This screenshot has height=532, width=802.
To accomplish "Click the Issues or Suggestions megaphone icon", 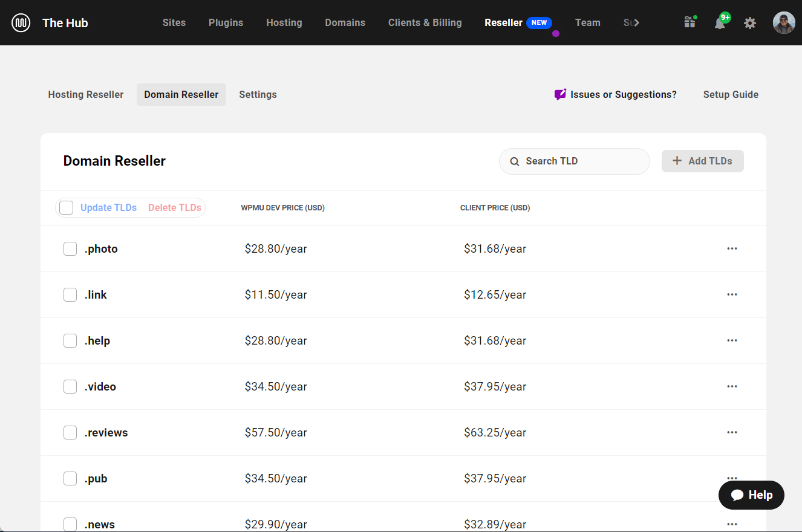I will (x=559, y=94).
